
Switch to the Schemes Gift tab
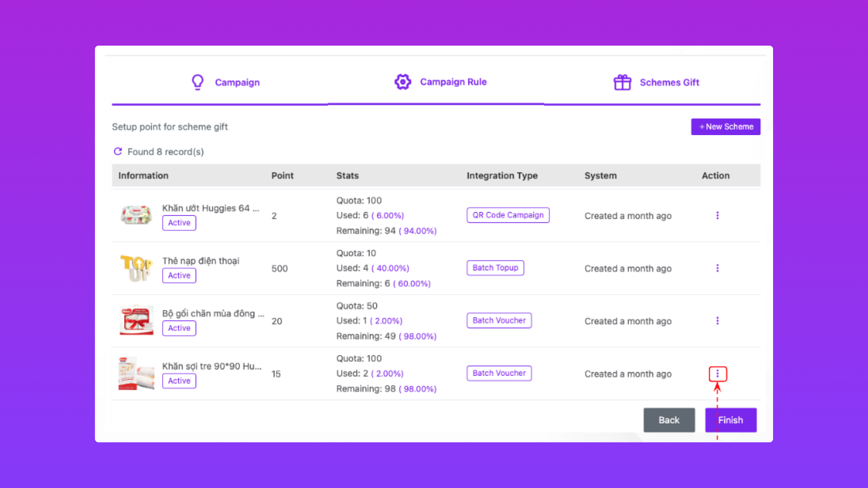tap(669, 83)
